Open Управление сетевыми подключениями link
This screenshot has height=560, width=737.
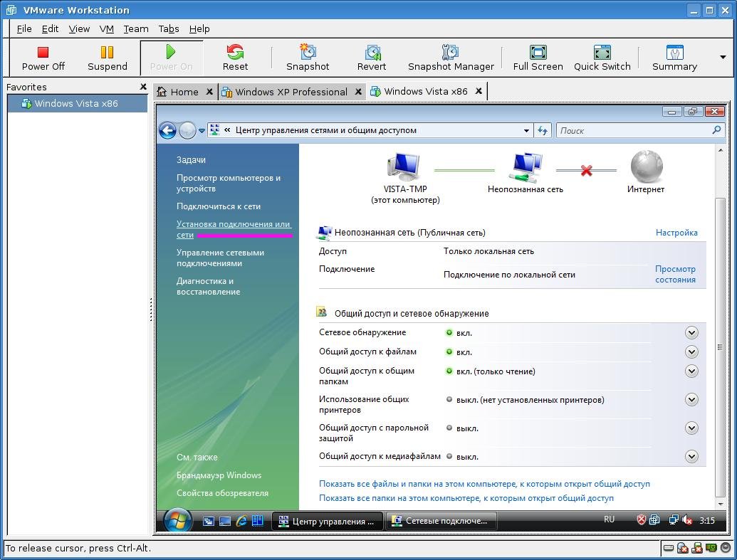[x=221, y=258]
